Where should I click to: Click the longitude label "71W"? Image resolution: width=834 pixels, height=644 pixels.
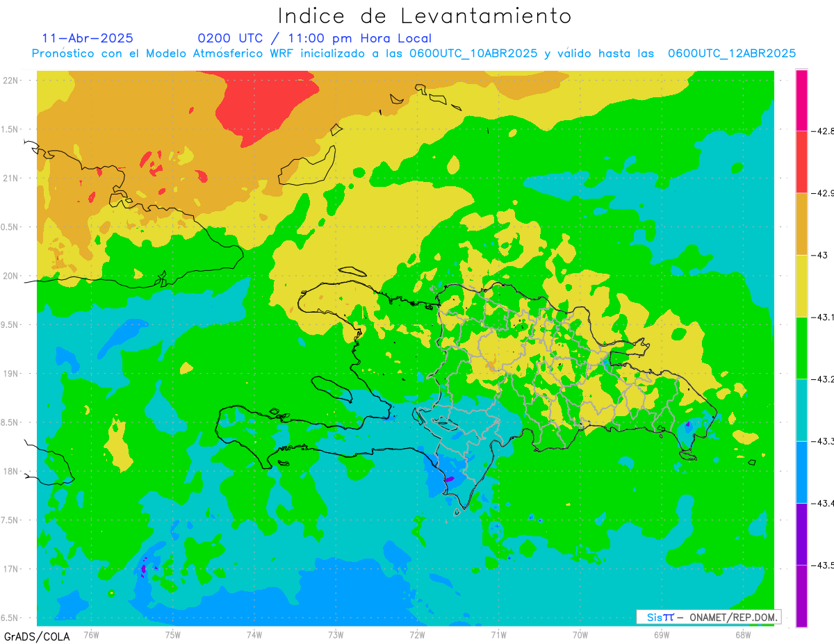tap(498, 634)
